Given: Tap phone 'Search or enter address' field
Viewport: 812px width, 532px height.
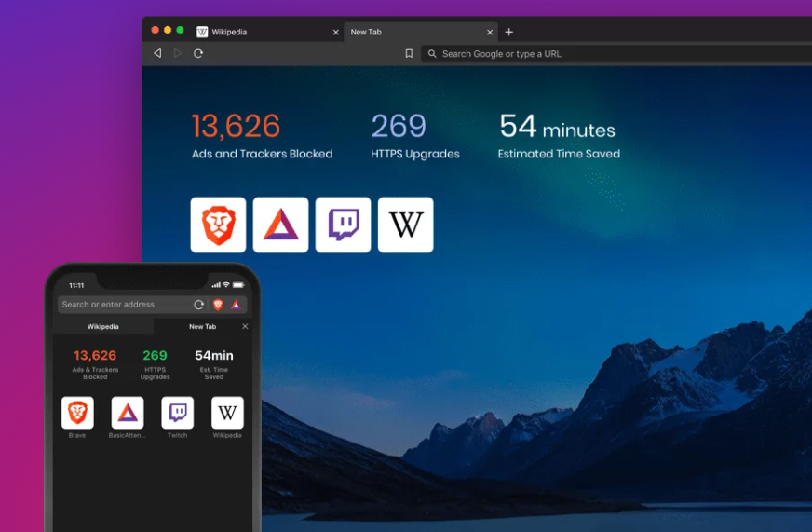Looking at the screenshot, I should point(124,305).
